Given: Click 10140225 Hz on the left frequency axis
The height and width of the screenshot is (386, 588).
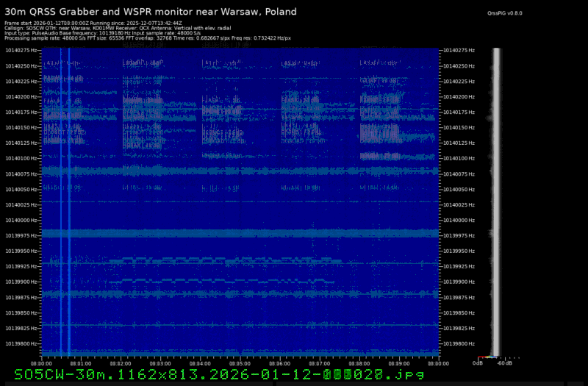Looking at the screenshot, I should [21, 82].
